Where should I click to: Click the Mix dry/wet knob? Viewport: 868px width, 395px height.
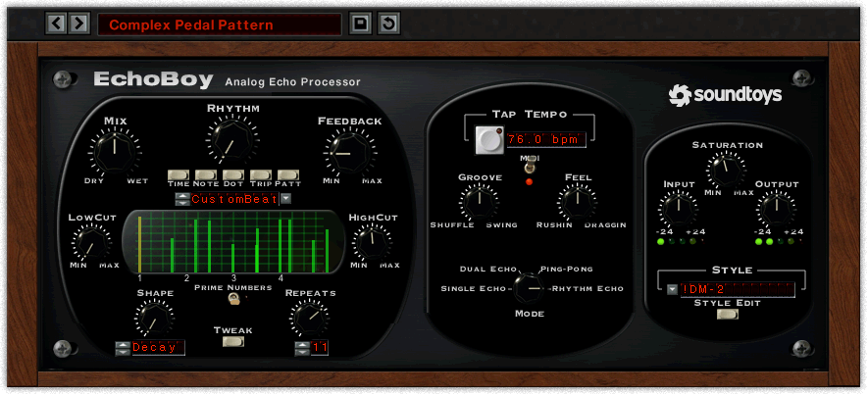[x=113, y=150]
